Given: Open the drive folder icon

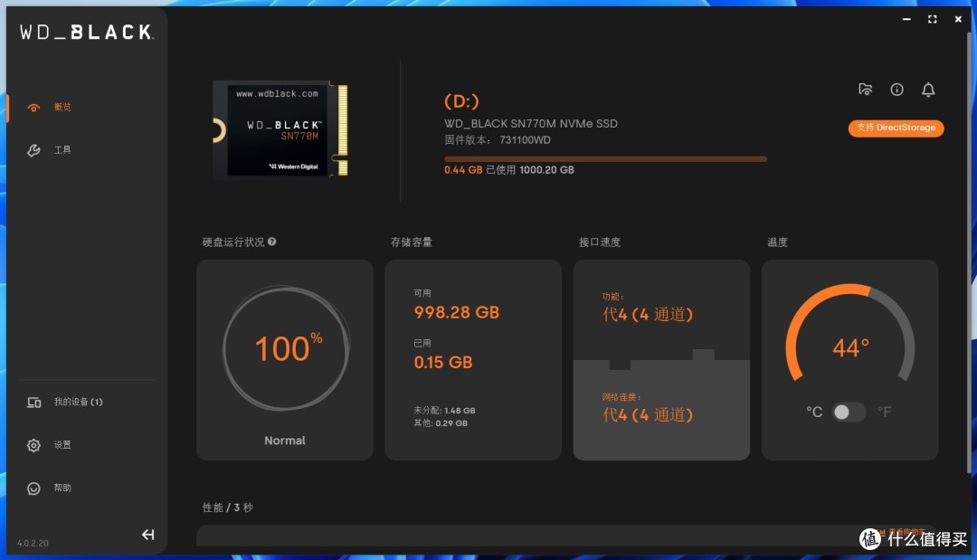Looking at the screenshot, I should (865, 90).
